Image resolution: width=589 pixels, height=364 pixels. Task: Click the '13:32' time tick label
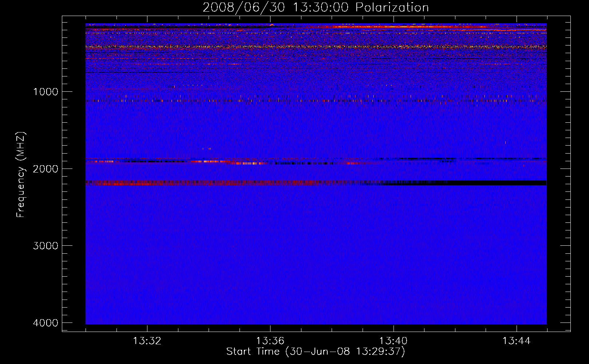(147, 341)
